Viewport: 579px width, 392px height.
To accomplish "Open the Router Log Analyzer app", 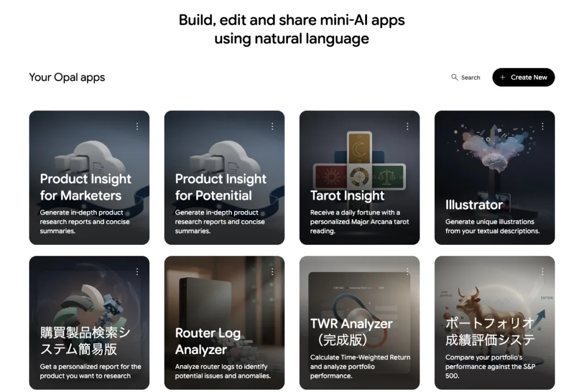I will [224, 323].
